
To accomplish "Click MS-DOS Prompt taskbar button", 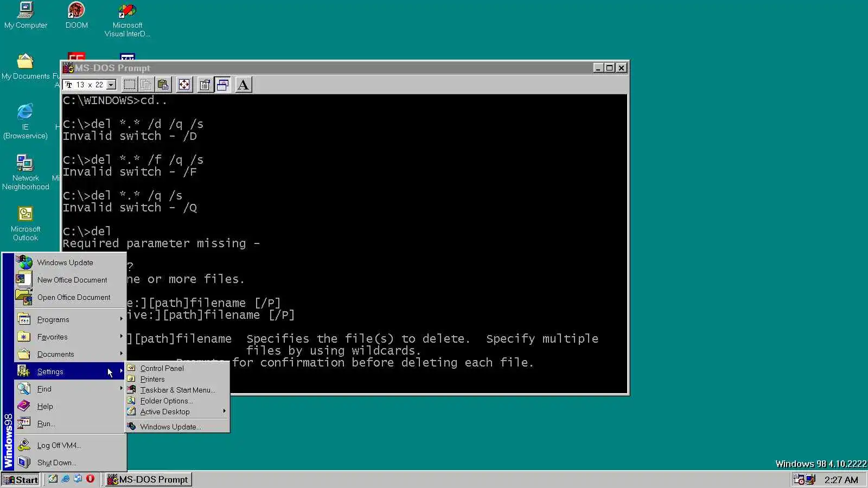I will (x=148, y=480).
